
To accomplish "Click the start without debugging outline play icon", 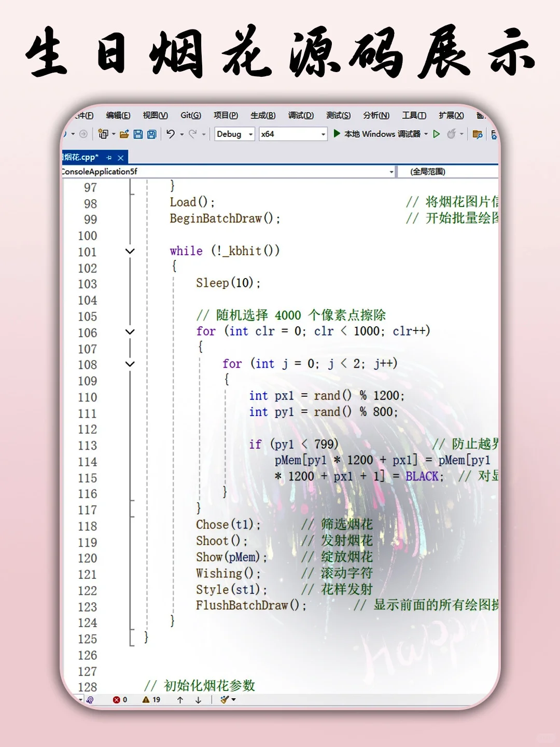I will pyautogui.click(x=437, y=134).
